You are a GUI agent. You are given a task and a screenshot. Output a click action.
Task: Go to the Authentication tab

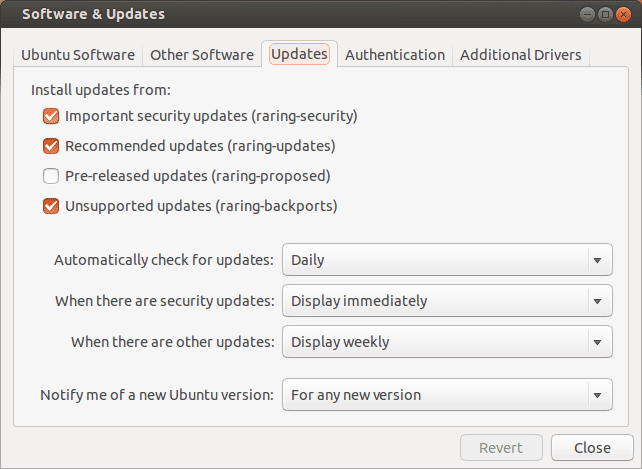[x=395, y=55]
